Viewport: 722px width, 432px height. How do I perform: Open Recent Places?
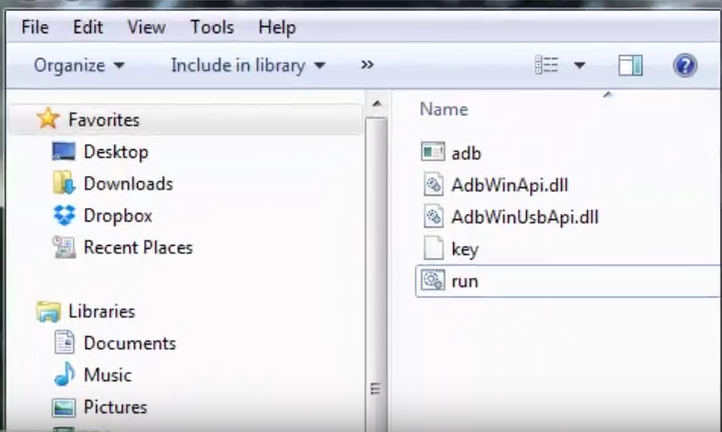138,247
